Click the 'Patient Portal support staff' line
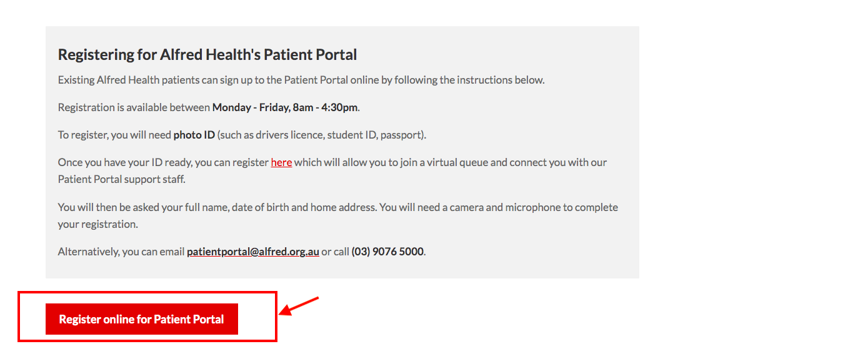 pyautogui.click(x=122, y=180)
